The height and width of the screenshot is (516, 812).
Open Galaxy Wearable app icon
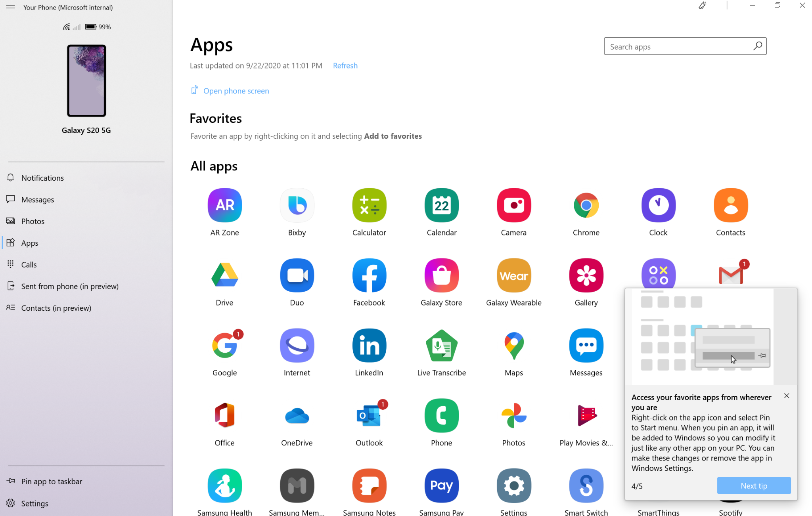pos(513,275)
